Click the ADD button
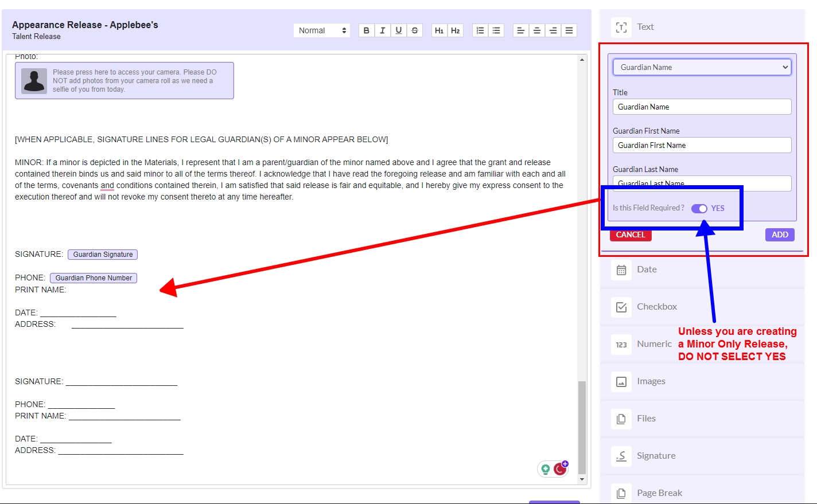Screen dimensions: 817x504 pos(779,235)
